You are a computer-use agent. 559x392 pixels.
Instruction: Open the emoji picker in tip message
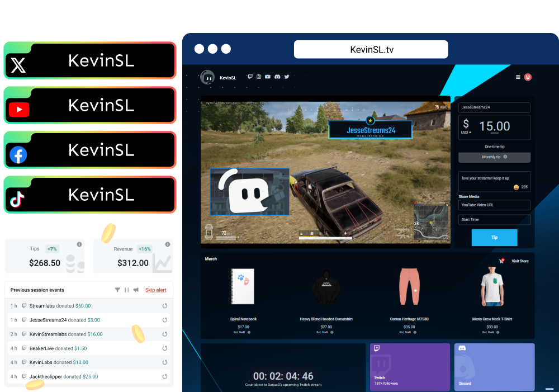(516, 187)
